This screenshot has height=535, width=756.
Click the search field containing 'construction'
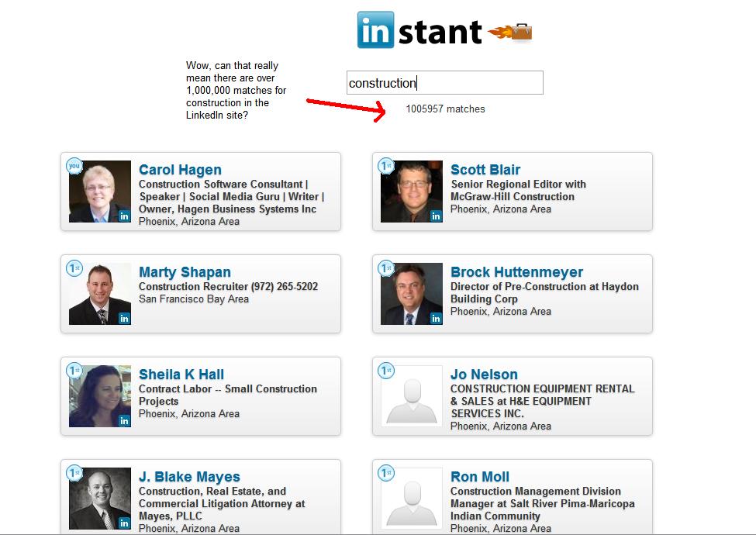445,82
